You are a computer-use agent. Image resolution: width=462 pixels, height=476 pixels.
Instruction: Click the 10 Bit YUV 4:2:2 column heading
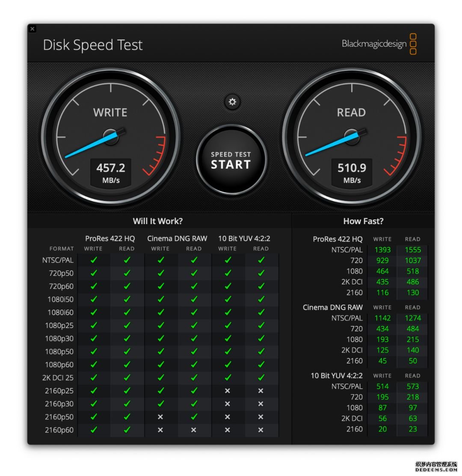[x=244, y=239]
